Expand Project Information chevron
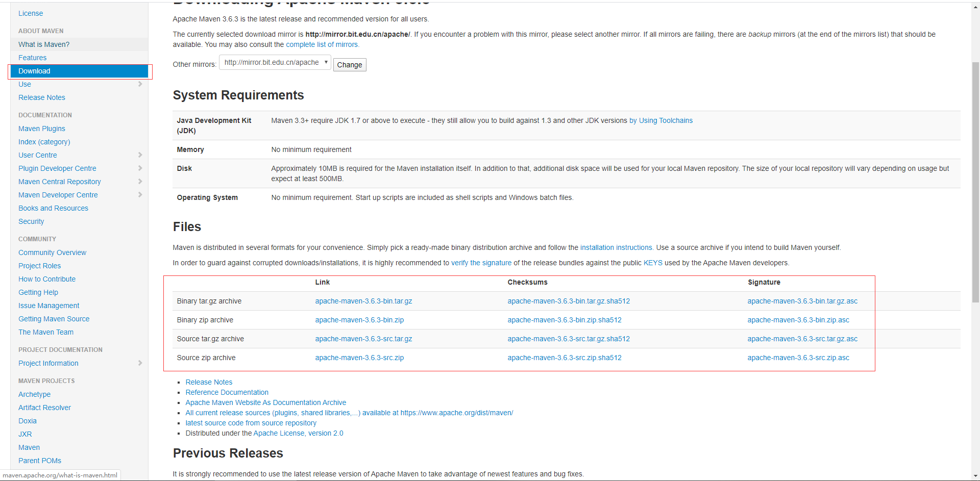 click(140, 363)
